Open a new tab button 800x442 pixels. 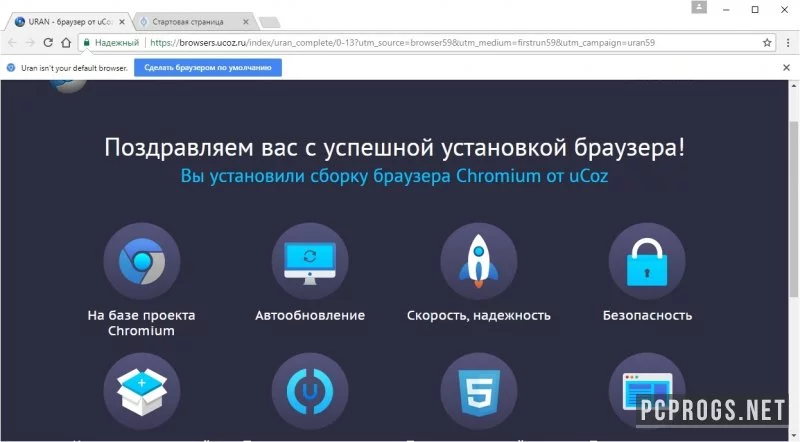pos(269,22)
